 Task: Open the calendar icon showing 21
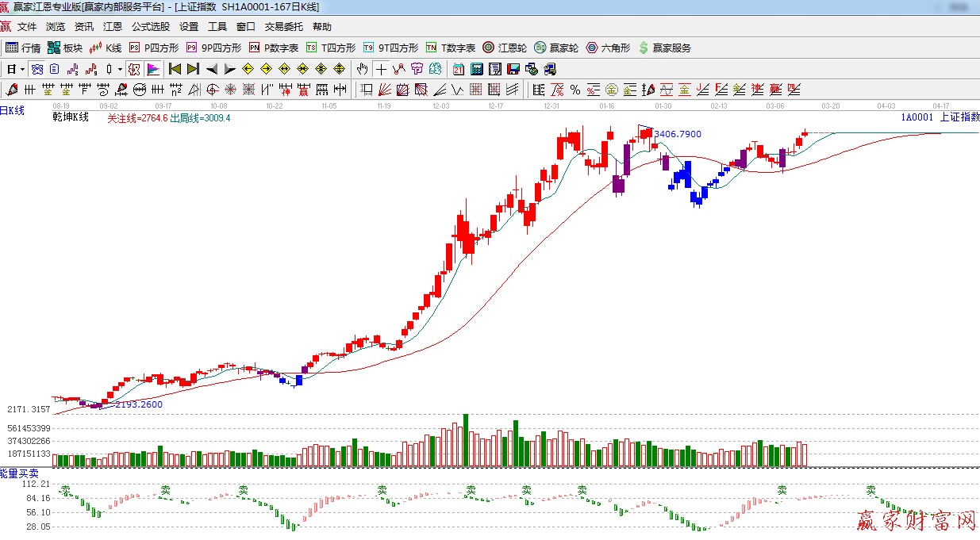pyautogui.click(x=459, y=69)
